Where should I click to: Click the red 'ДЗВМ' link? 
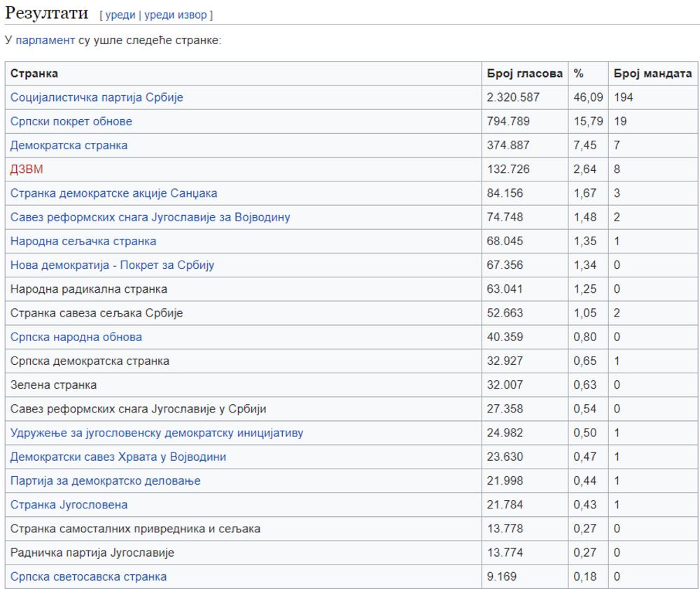click(x=27, y=169)
